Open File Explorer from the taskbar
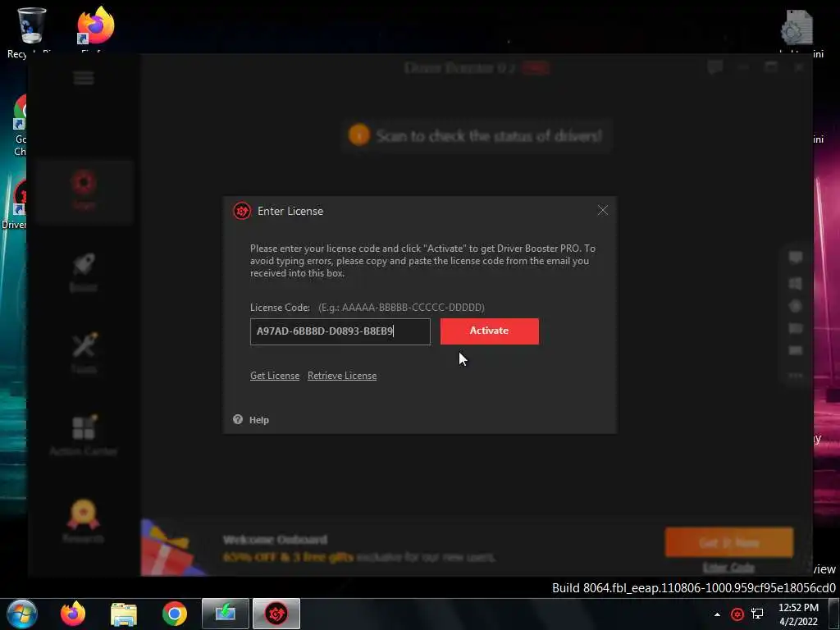Screen dimensions: 840x630 coord(124,614)
